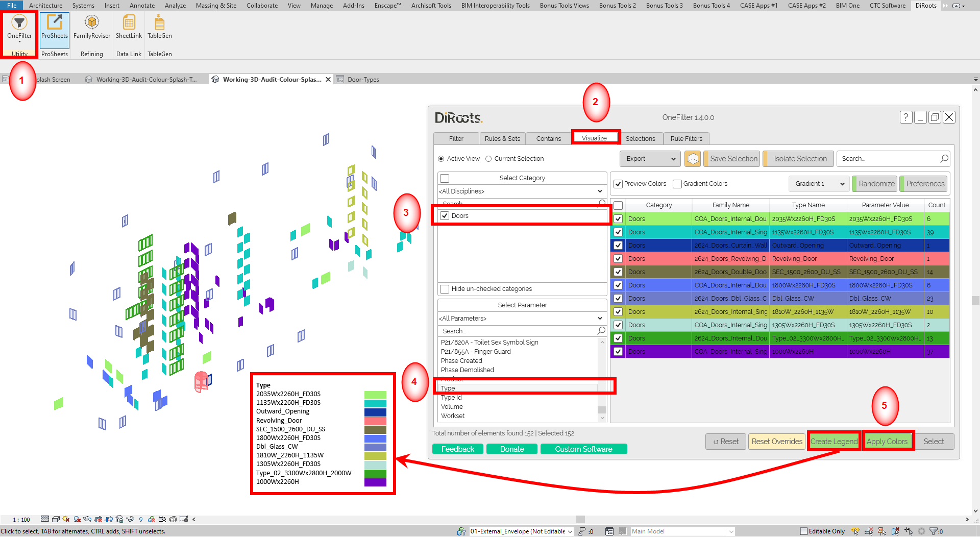The image size is (980, 537).
Task: Click the Create Legend button
Action: [x=834, y=441]
